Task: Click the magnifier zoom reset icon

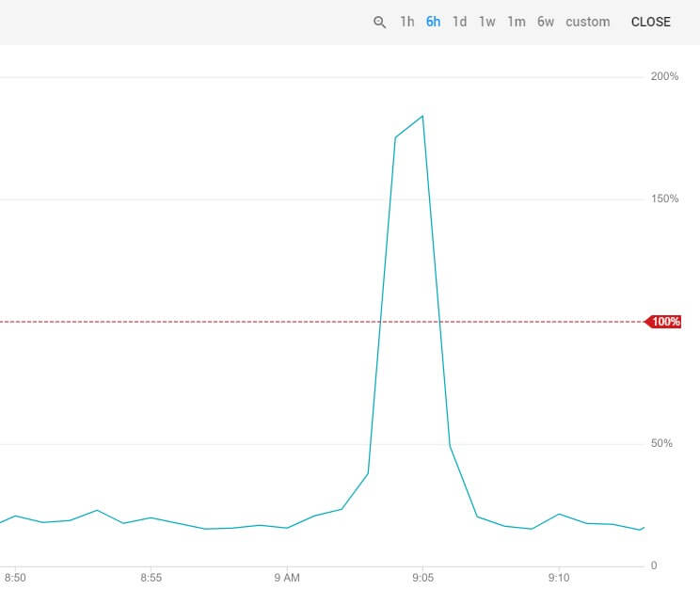Action: [x=380, y=23]
